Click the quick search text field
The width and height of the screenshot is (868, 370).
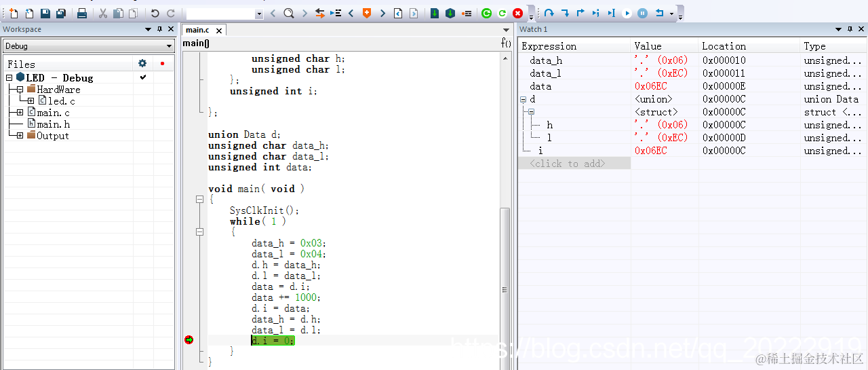click(x=220, y=14)
